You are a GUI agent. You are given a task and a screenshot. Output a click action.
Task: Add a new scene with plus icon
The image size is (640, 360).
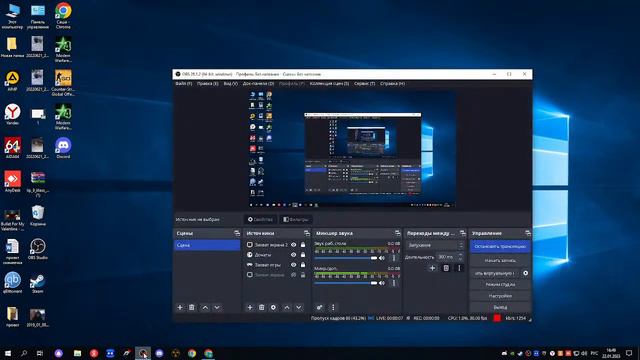[x=180, y=307]
